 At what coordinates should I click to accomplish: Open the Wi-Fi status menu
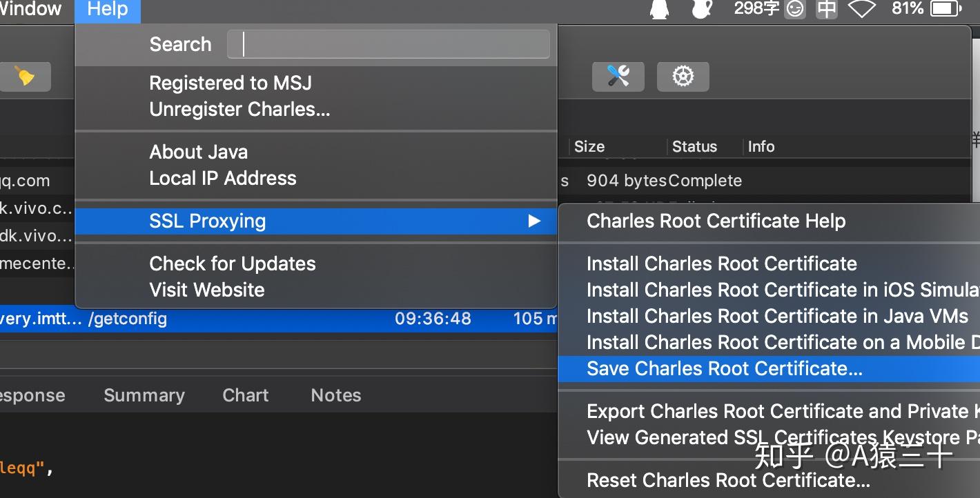(x=862, y=9)
